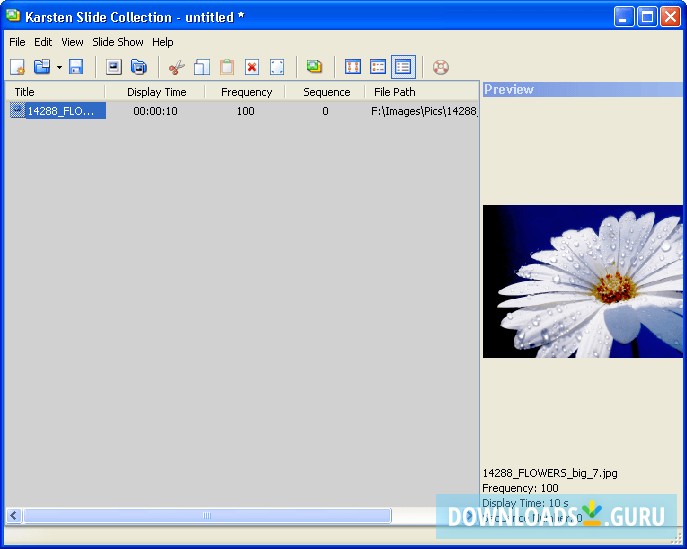Click the horizontal scrollbar thumb

(x=207, y=516)
